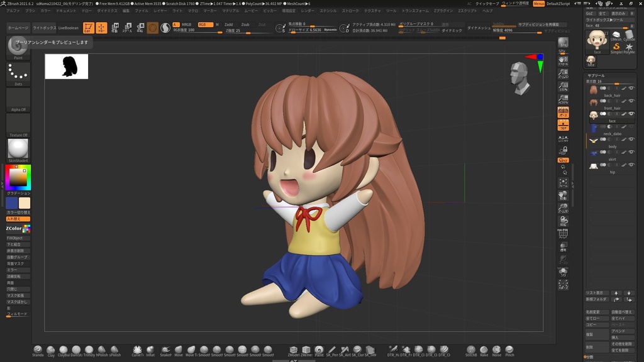Activate the Move gizmo icon in top toolbar
644x362 pixels.
pyautogui.click(x=101, y=26)
